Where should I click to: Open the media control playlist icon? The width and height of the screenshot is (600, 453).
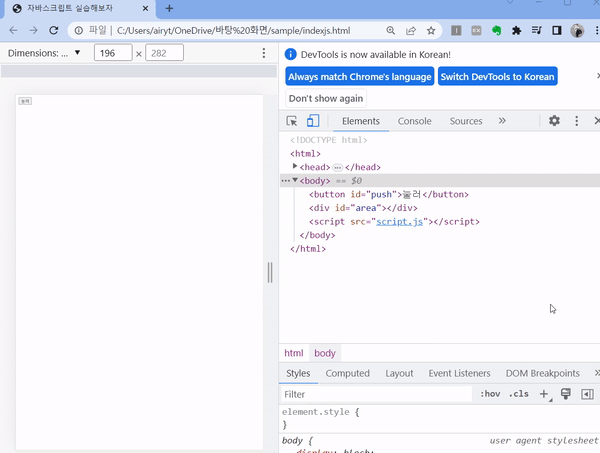coord(537,31)
